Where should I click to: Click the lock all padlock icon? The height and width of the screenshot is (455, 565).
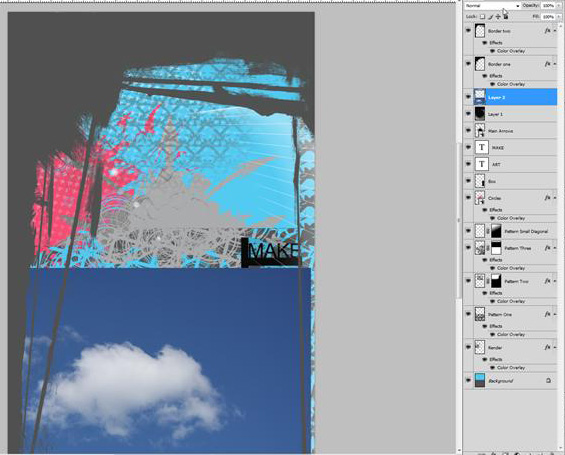click(x=506, y=17)
